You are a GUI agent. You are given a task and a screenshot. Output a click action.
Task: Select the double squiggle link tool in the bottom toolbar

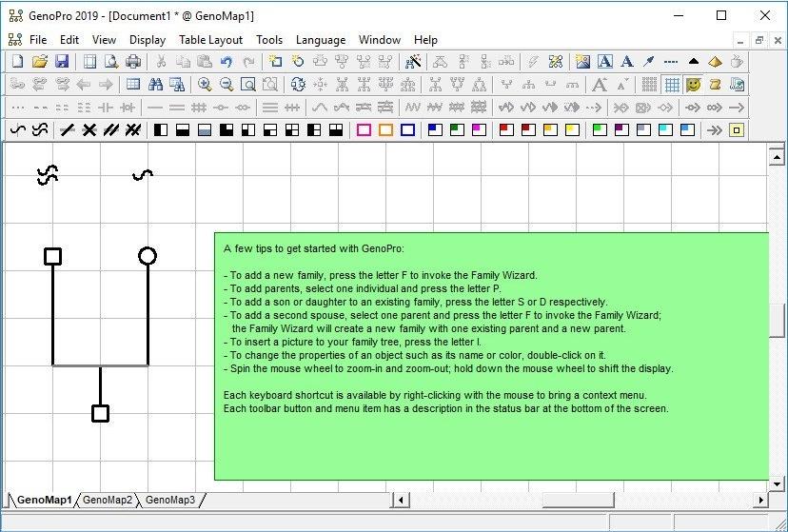(x=40, y=130)
